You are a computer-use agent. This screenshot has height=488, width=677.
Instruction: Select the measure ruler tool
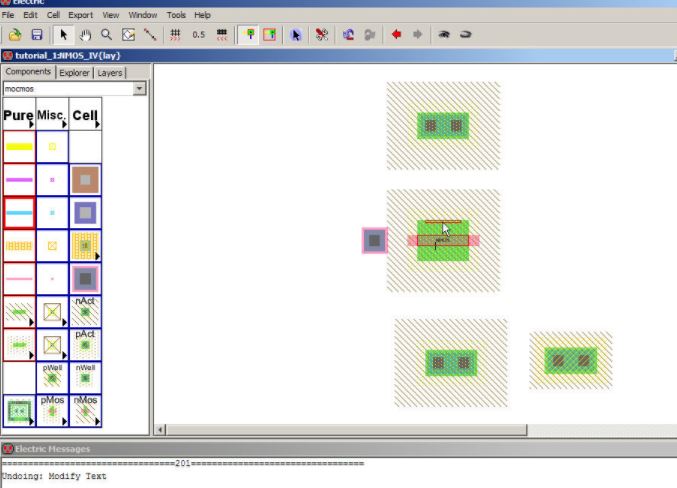click(150, 35)
